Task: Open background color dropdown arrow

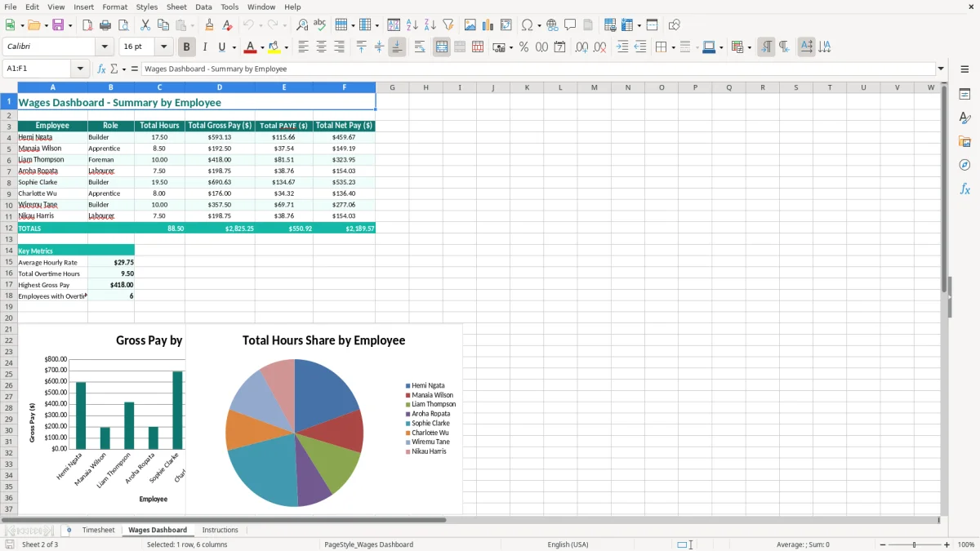Action: pyautogui.click(x=287, y=47)
